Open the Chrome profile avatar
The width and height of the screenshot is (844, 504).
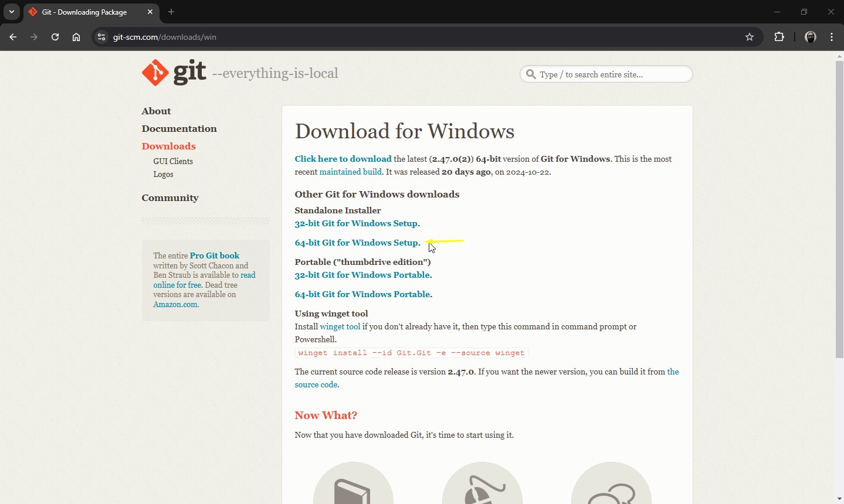click(811, 37)
